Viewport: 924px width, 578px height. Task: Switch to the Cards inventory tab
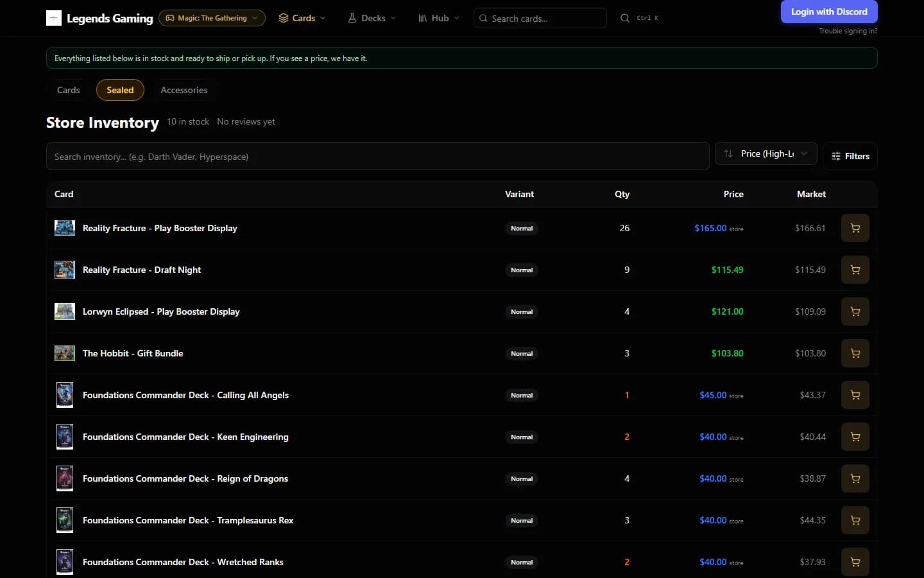(x=69, y=90)
